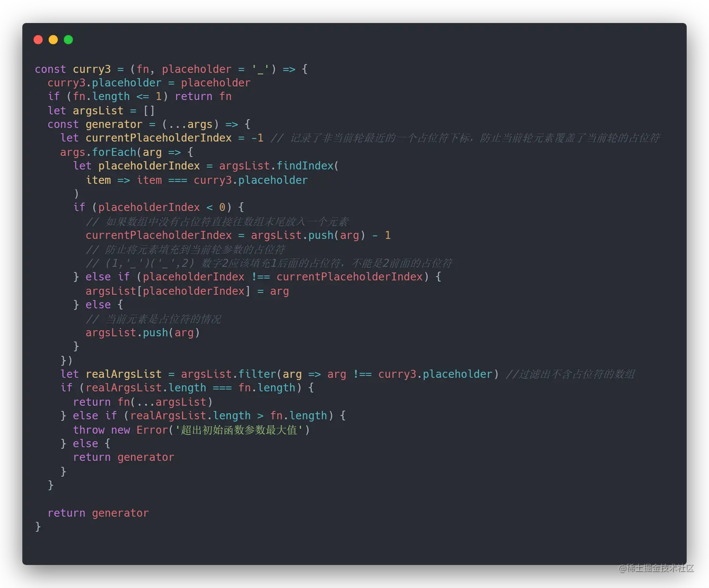The image size is (709, 588).
Task: Click 'if (realArgsList.length === fn.length) {'
Action: tap(187, 388)
